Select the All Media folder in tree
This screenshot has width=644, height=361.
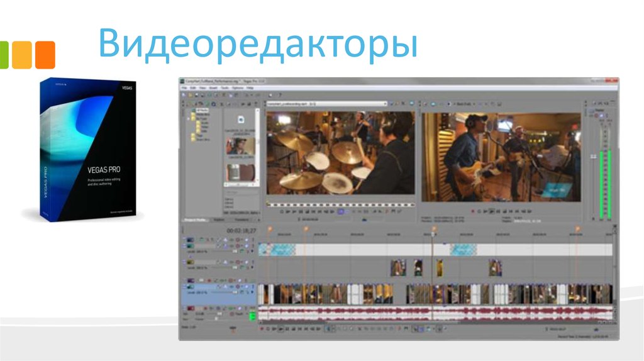[x=201, y=110]
